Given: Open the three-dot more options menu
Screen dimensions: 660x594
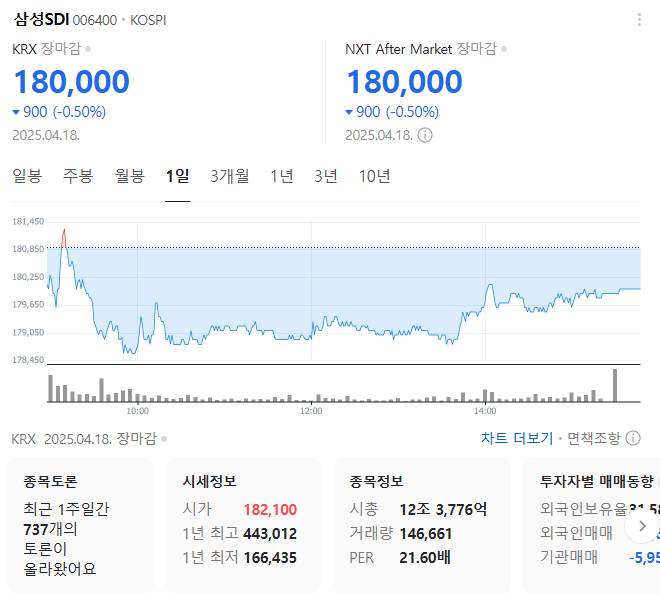Looking at the screenshot, I should [639, 20].
